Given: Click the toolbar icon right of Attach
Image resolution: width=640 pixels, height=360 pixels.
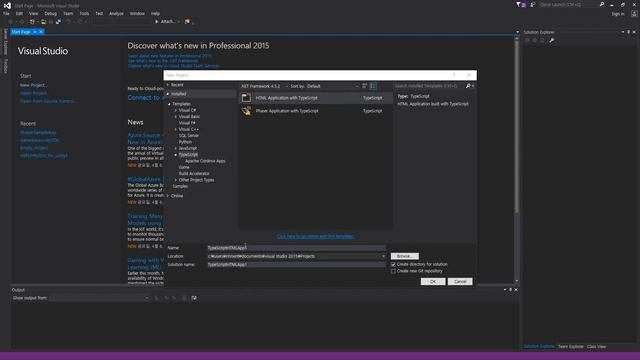Looking at the screenshot, I should (187, 22).
